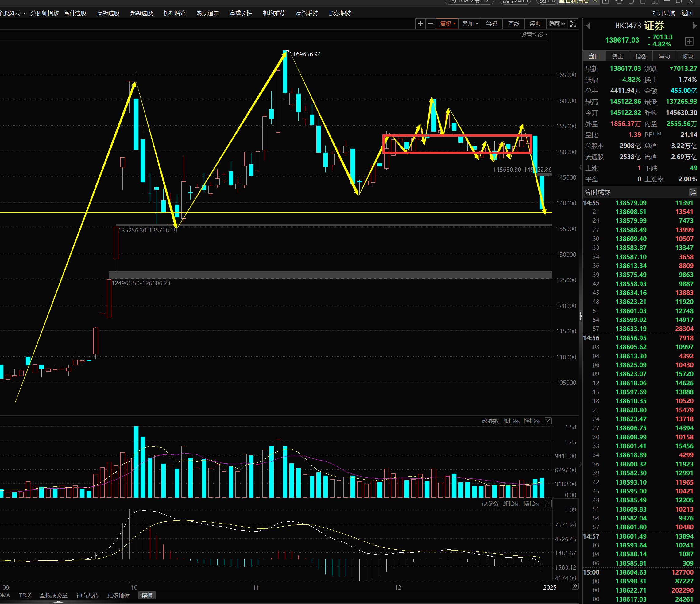700x604 pixels.
Task: Select the 资金 tab
Action: click(x=617, y=57)
